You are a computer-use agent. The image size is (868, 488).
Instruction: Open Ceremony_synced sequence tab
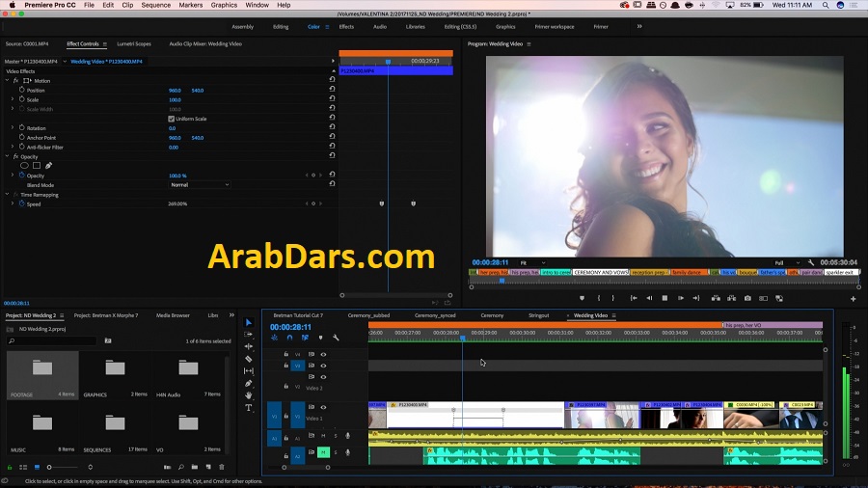[x=435, y=315]
